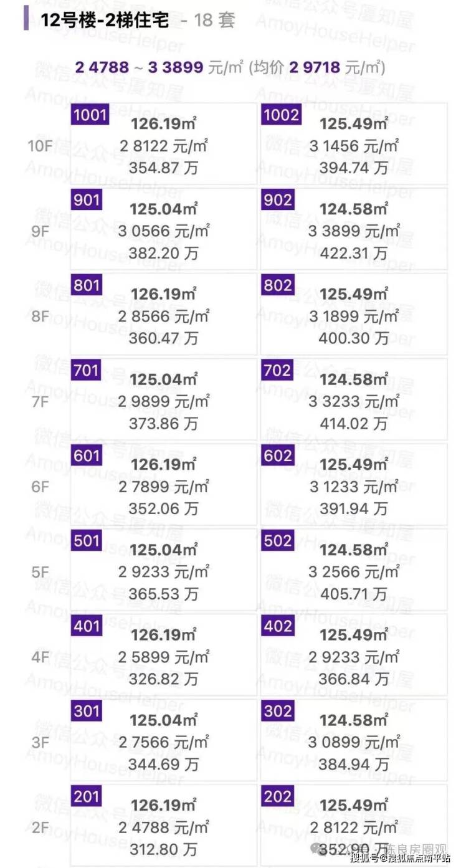
Task: Tap the 502 unit number badge
Action: point(278,541)
